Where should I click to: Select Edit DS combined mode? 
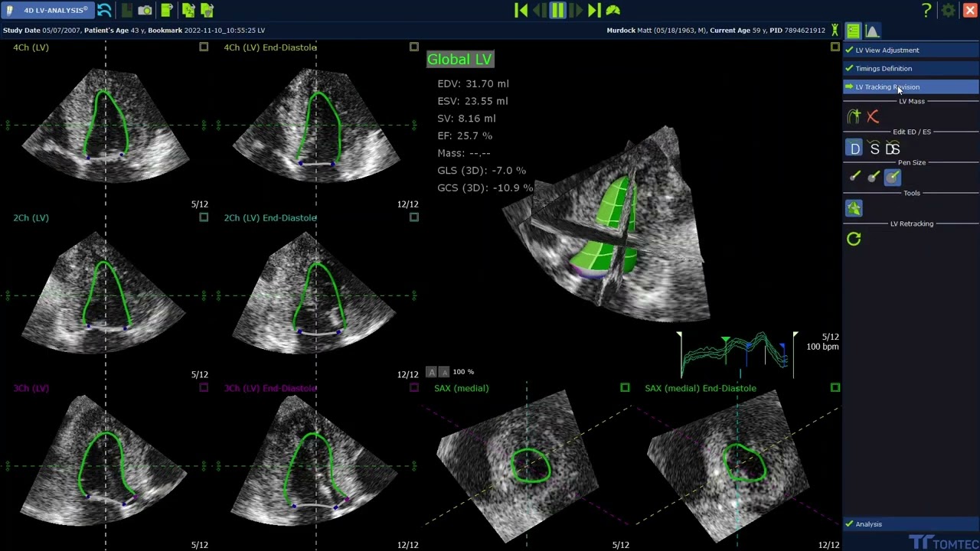(x=893, y=149)
